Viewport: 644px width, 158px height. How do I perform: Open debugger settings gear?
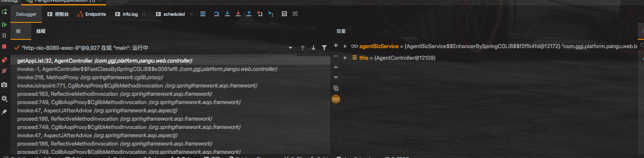(x=4, y=98)
